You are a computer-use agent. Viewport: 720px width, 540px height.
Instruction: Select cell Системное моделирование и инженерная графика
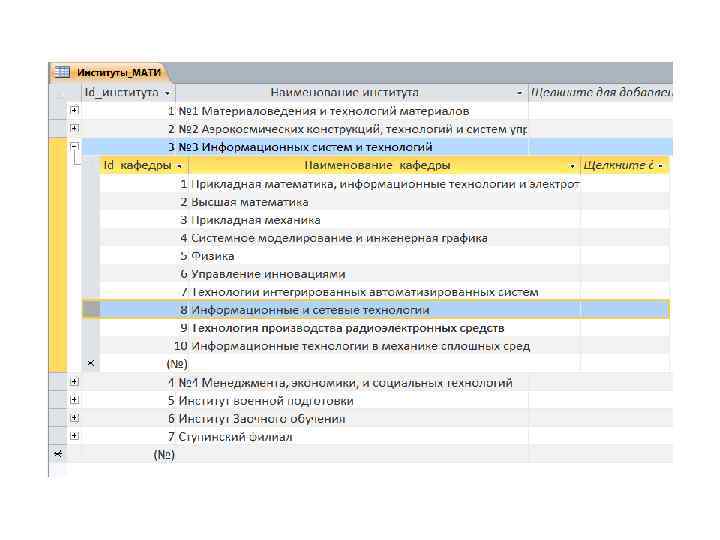(385, 238)
